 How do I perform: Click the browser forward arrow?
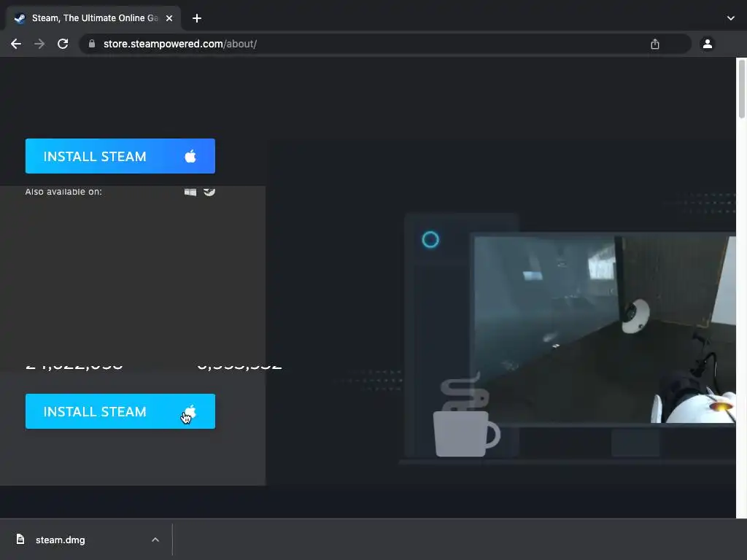point(39,44)
